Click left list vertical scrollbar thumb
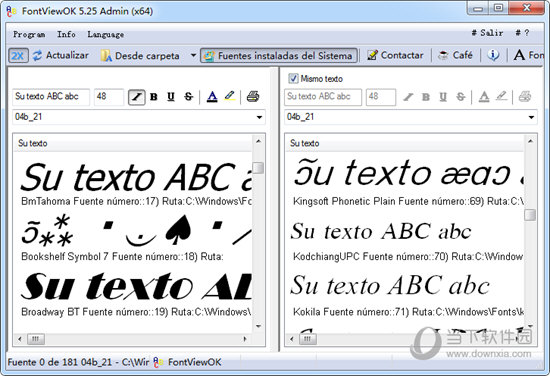The height and width of the screenshot is (376, 550). tap(259, 168)
